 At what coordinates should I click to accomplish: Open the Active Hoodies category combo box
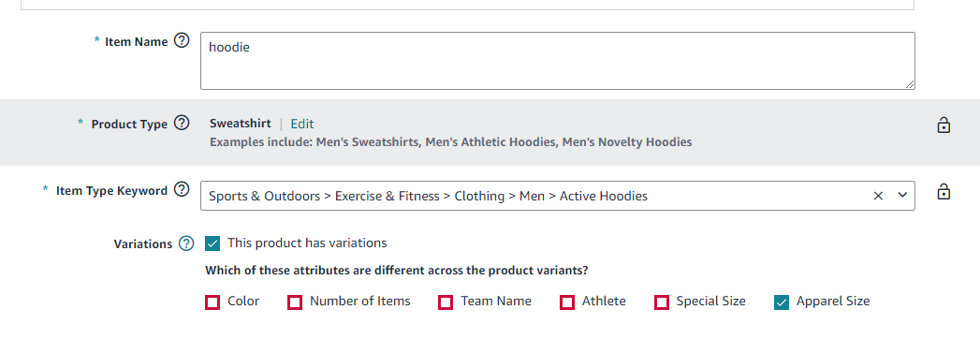(558, 196)
